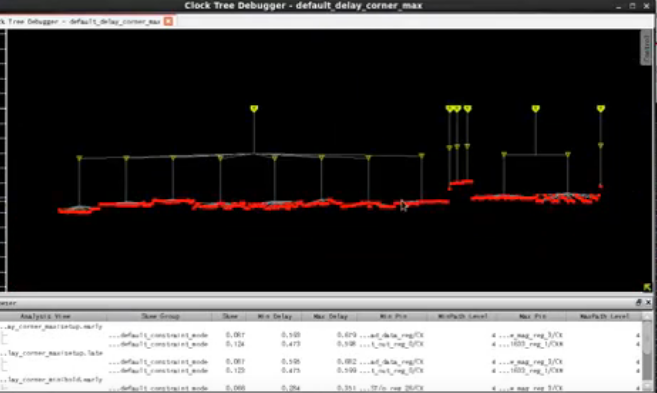Click the min delay value 0.593
The height and width of the screenshot is (393, 657).
pyautogui.click(x=291, y=335)
